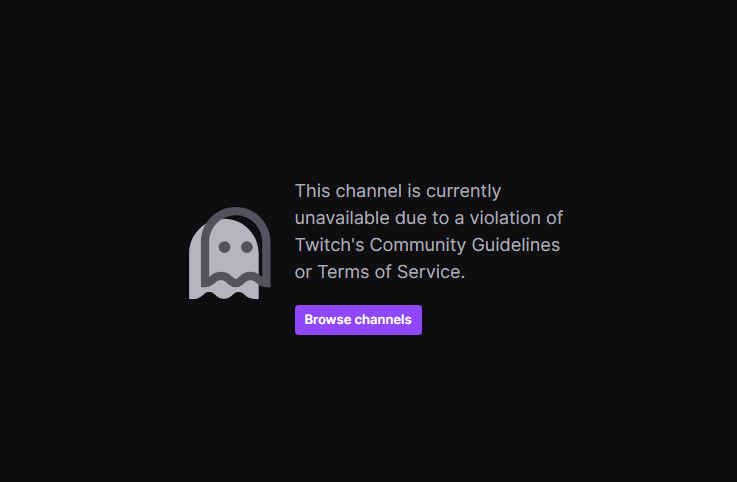Click the word 'Service.' ending the message
Viewport: 737px width, 482px height.
(x=431, y=272)
